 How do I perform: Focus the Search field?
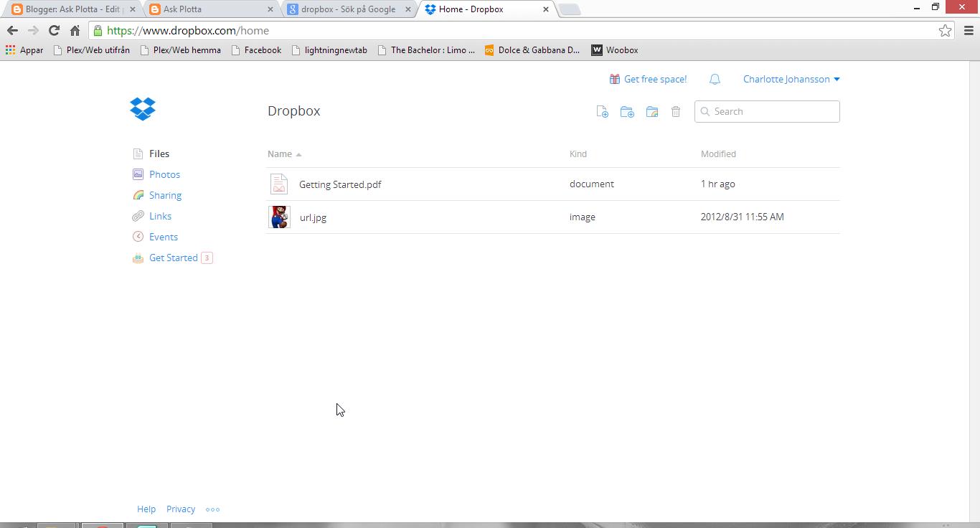(x=767, y=111)
